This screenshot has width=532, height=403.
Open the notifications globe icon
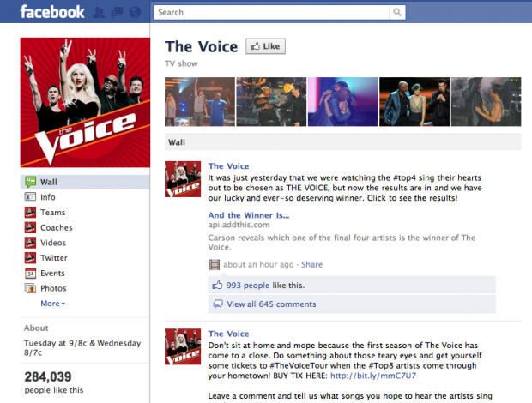click(x=136, y=13)
